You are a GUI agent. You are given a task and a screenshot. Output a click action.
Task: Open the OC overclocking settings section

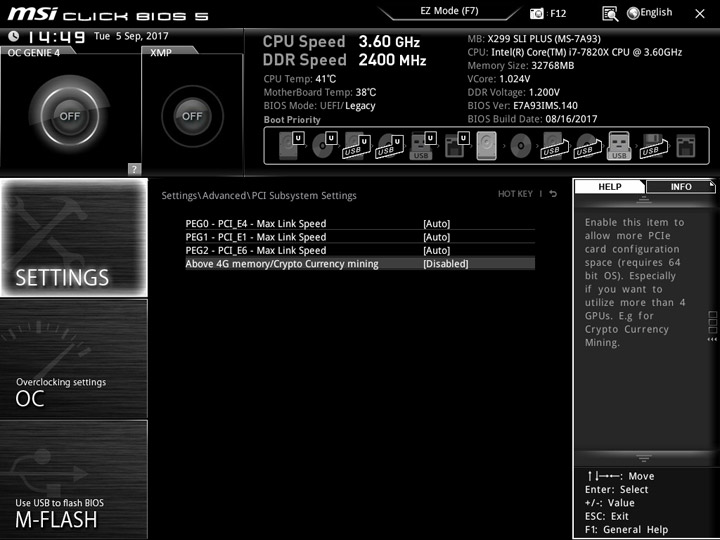74,359
